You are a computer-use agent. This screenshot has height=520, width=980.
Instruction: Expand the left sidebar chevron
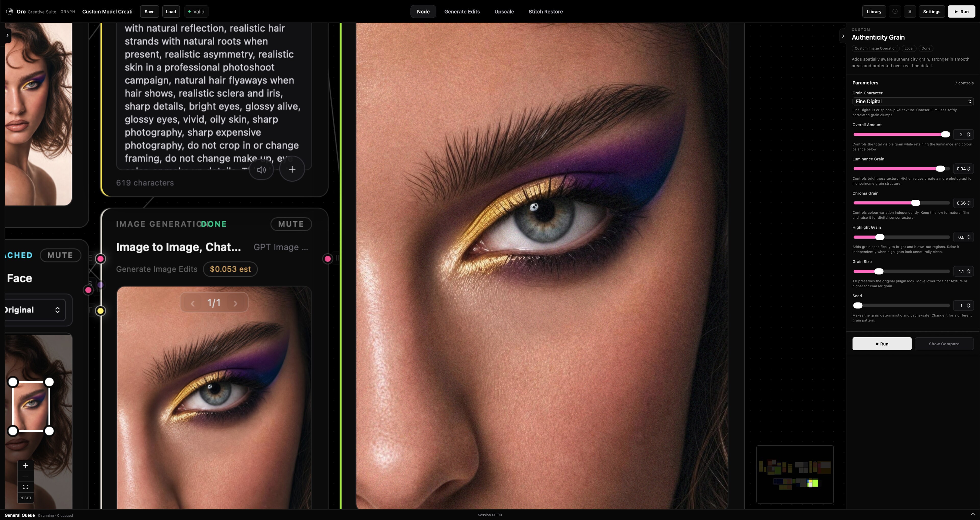pos(7,35)
